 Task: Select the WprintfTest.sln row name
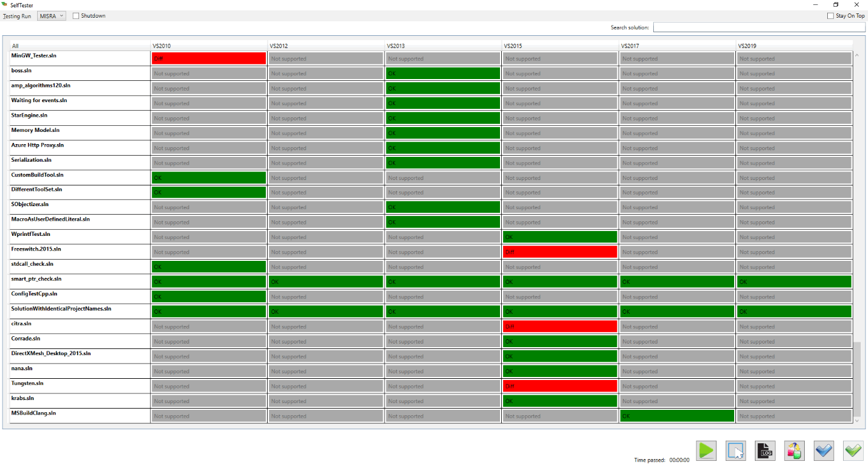point(31,234)
